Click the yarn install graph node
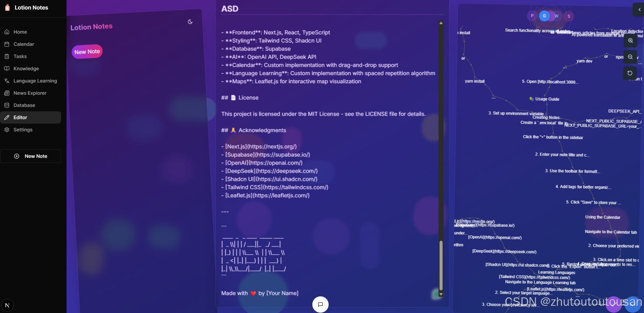Viewport: 644px width, 313px height. click(x=475, y=81)
